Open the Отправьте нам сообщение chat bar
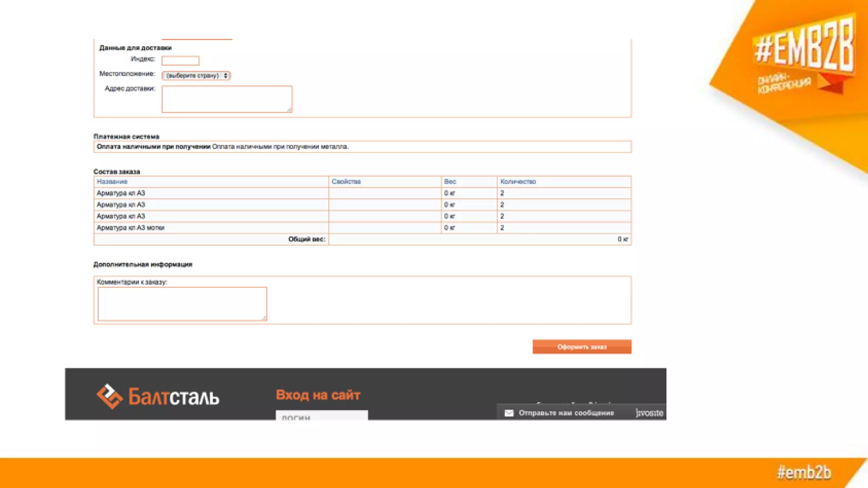 click(x=566, y=413)
